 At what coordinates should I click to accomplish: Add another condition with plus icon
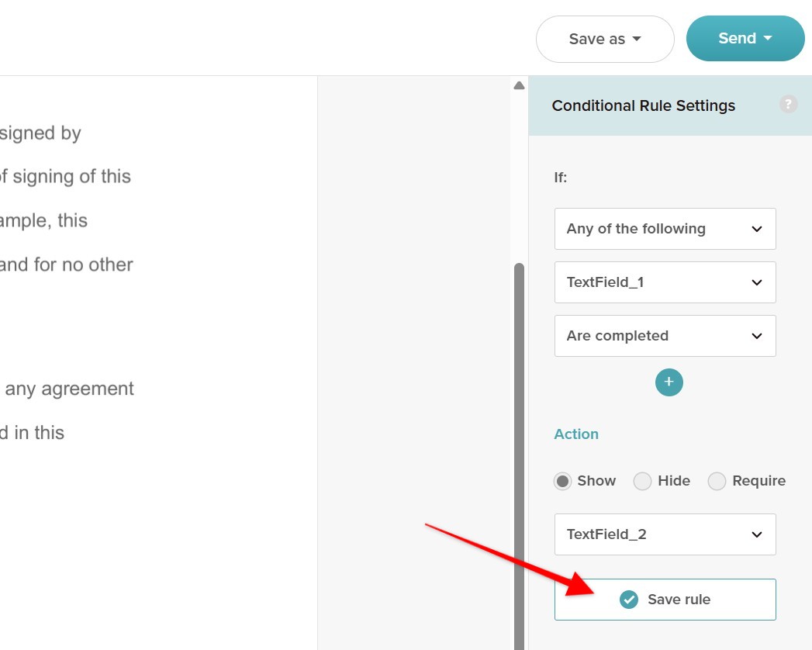click(669, 382)
